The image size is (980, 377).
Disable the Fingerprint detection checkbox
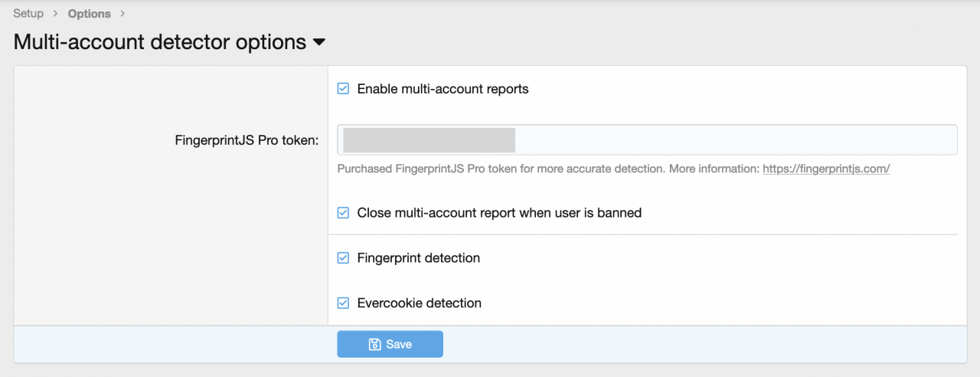[x=344, y=258]
